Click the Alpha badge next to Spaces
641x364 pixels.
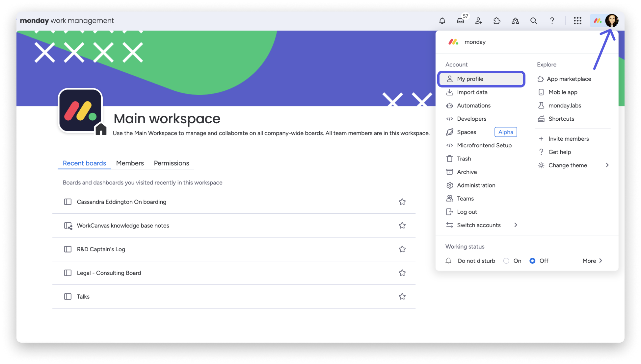tap(506, 132)
